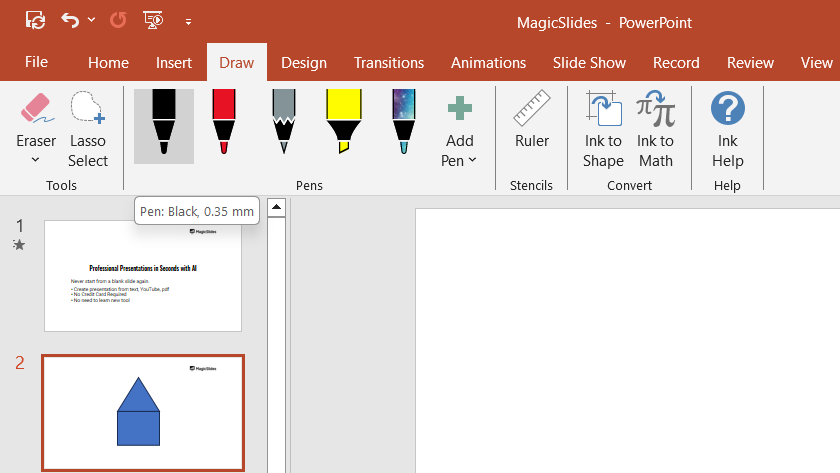This screenshot has width=840, height=473.
Task: Click Ink to Math
Action: (655, 130)
